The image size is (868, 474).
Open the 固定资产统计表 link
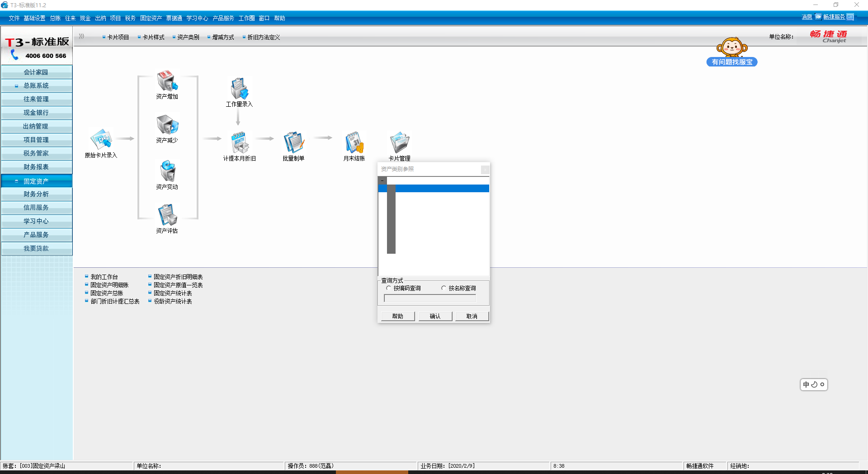click(173, 293)
